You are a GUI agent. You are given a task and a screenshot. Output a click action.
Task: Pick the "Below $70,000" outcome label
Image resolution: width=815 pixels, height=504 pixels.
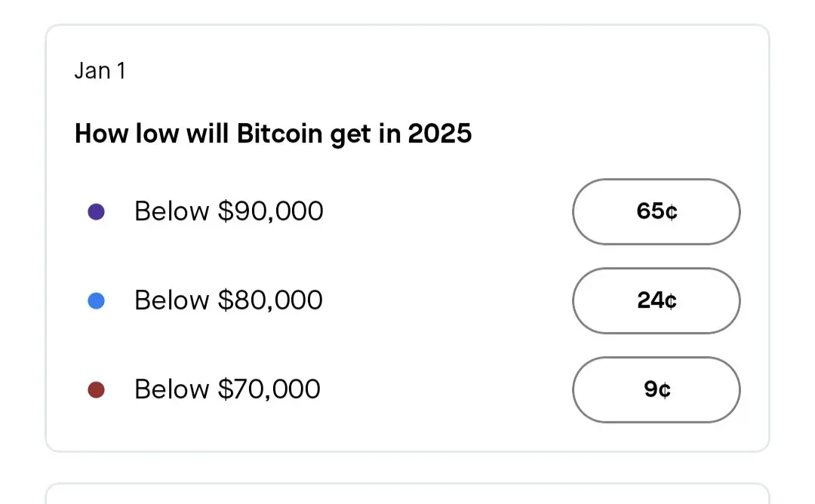(227, 390)
